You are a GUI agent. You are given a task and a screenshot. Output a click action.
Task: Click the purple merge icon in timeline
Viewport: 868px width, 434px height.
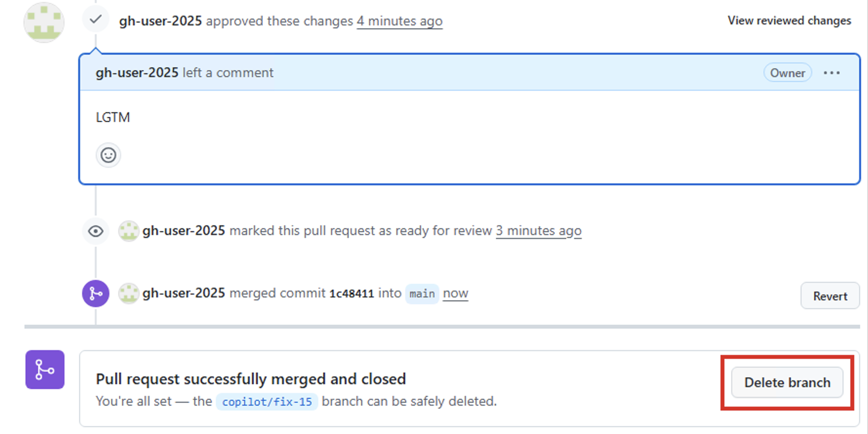[96, 294]
